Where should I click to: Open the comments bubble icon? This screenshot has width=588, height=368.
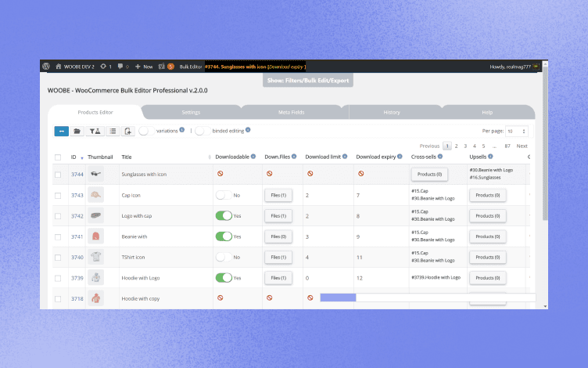pos(120,67)
